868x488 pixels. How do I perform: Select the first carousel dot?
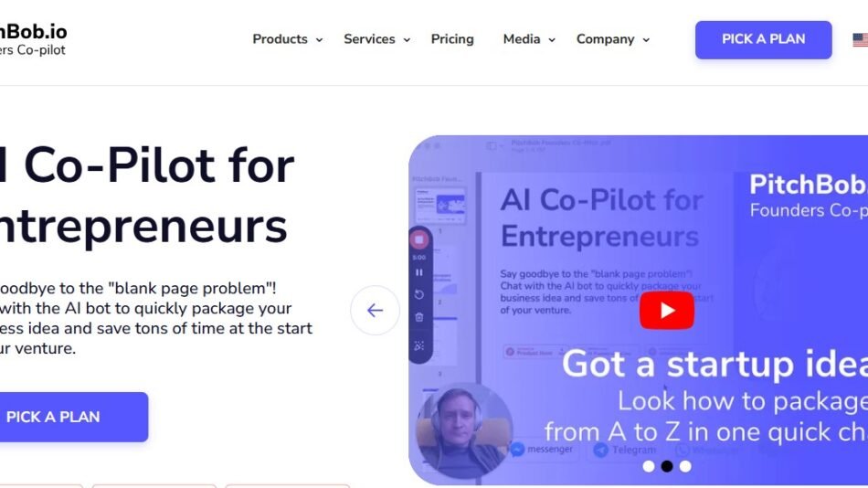(x=648, y=466)
